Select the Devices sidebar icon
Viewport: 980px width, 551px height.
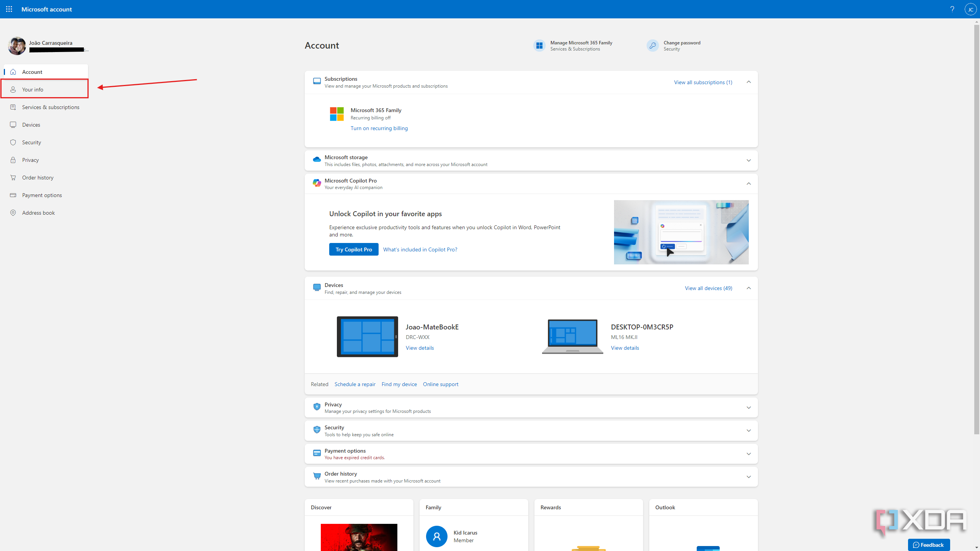point(13,124)
